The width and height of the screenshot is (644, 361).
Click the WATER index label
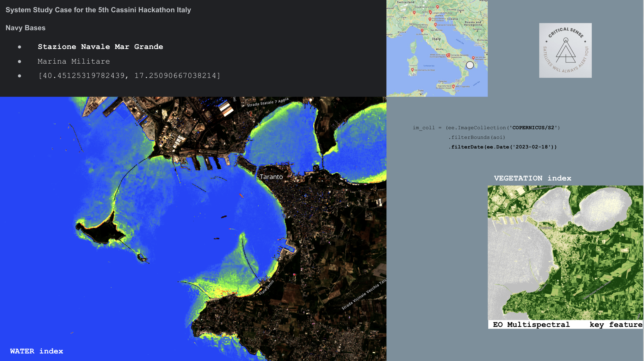click(36, 351)
